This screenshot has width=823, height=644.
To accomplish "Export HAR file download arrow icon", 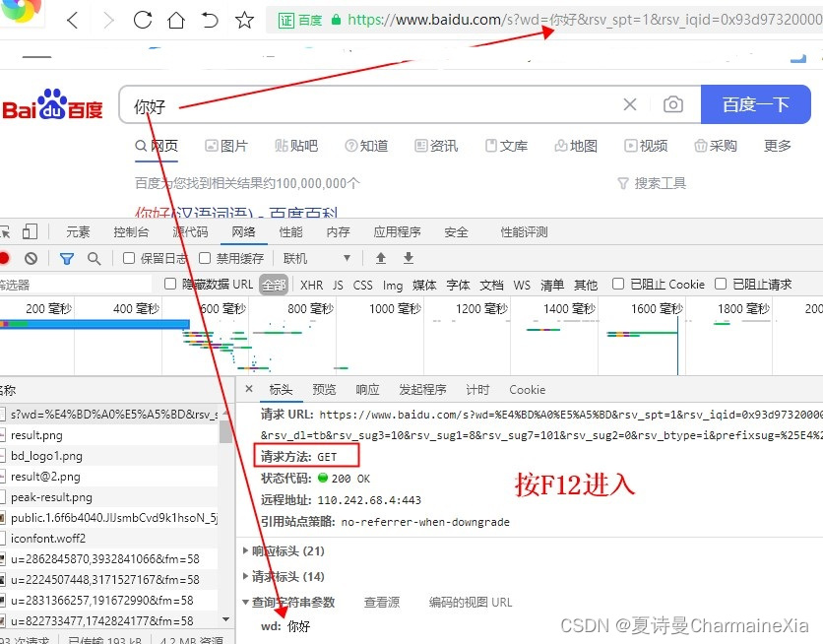I will [409, 258].
